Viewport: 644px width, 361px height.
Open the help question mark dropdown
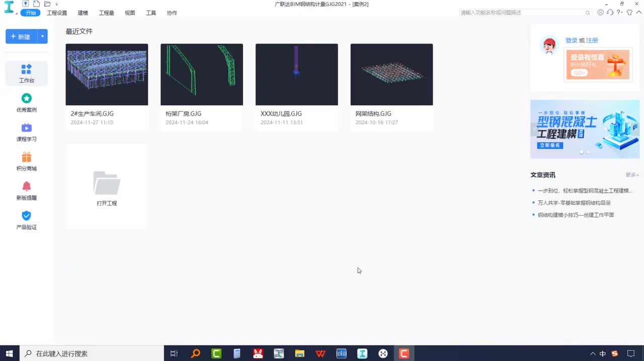(620, 13)
